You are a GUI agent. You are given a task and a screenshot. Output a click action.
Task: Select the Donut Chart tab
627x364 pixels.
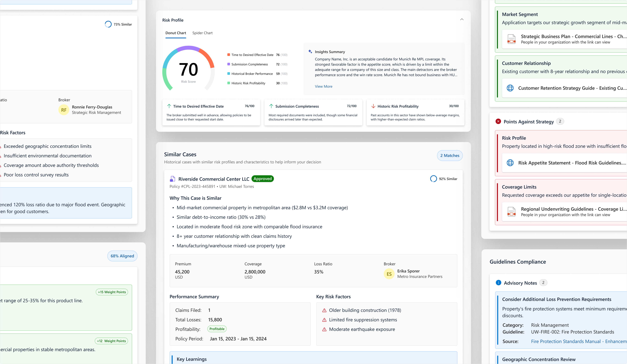(176, 33)
